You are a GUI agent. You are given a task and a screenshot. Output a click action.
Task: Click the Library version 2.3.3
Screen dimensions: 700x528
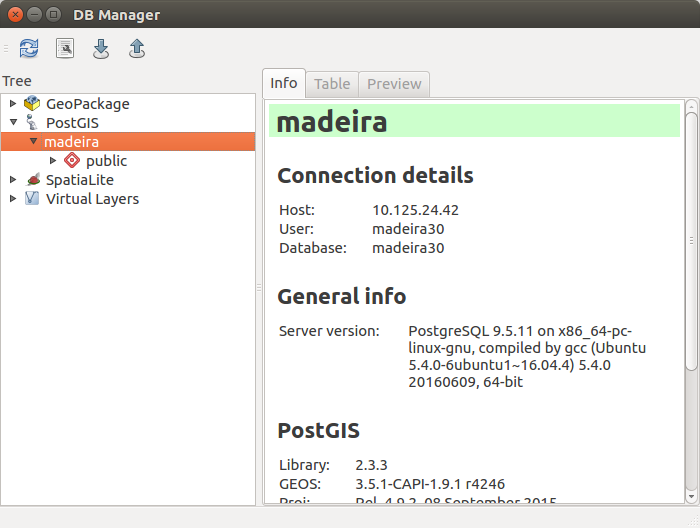pyautogui.click(x=371, y=465)
